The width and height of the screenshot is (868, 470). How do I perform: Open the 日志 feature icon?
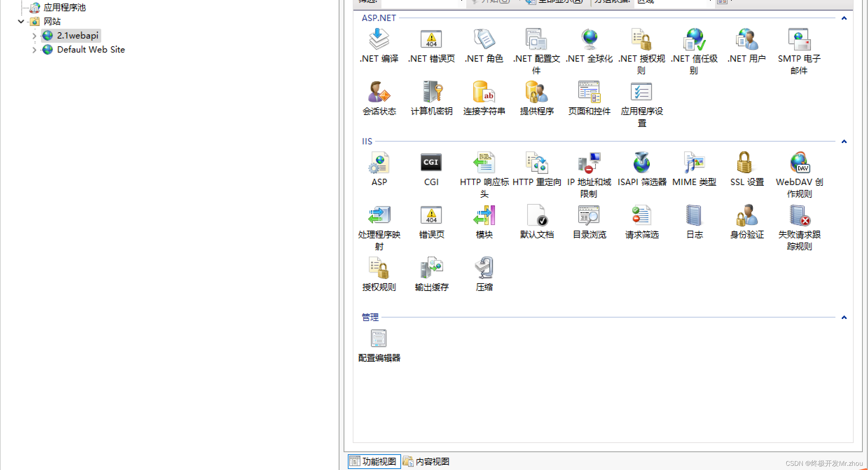694,215
